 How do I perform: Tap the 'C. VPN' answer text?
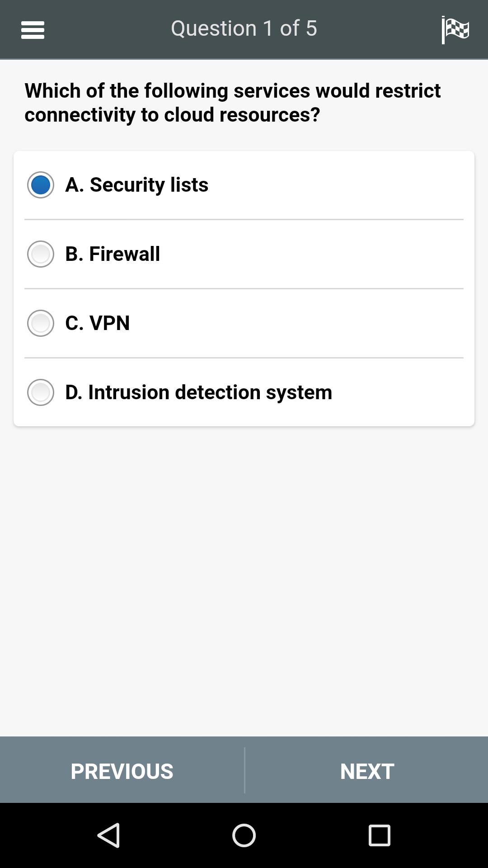click(98, 323)
